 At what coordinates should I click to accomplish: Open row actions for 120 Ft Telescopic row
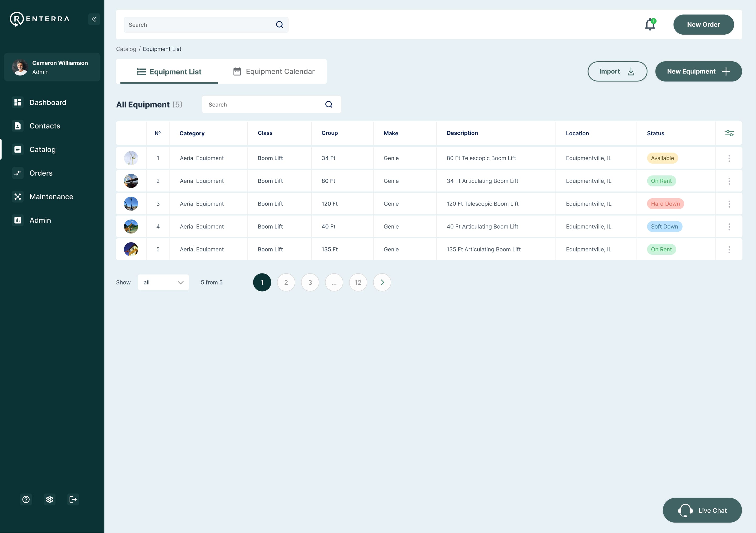(729, 204)
